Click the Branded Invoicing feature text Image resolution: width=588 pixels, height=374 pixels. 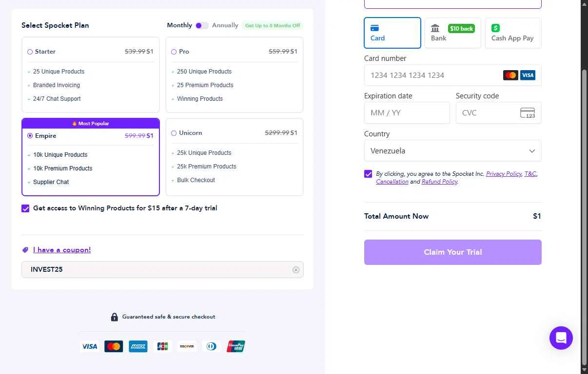pyautogui.click(x=57, y=85)
